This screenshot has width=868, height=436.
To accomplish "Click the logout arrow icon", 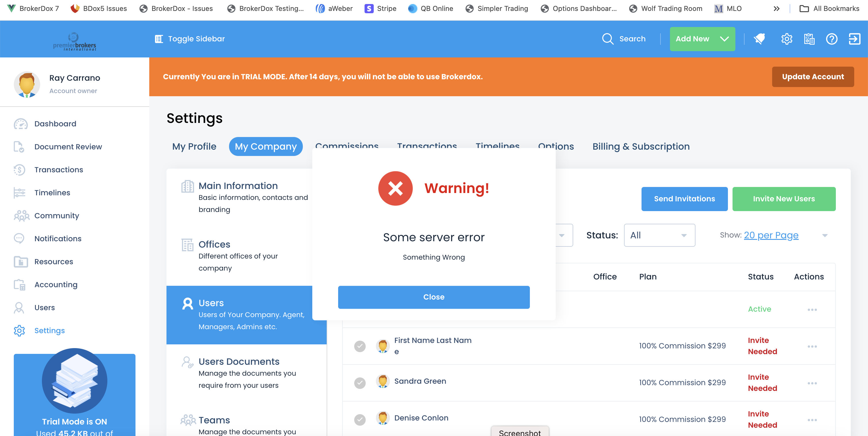I will click(854, 39).
